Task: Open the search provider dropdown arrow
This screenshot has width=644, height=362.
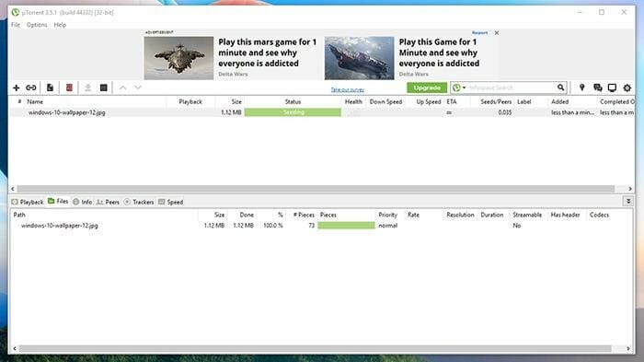Action: click(464, 88)
